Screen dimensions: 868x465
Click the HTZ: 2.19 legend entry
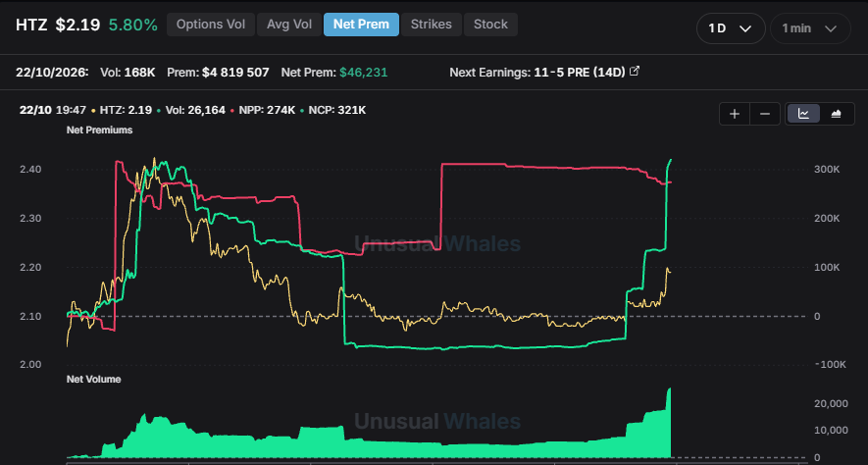click(126, 110)
